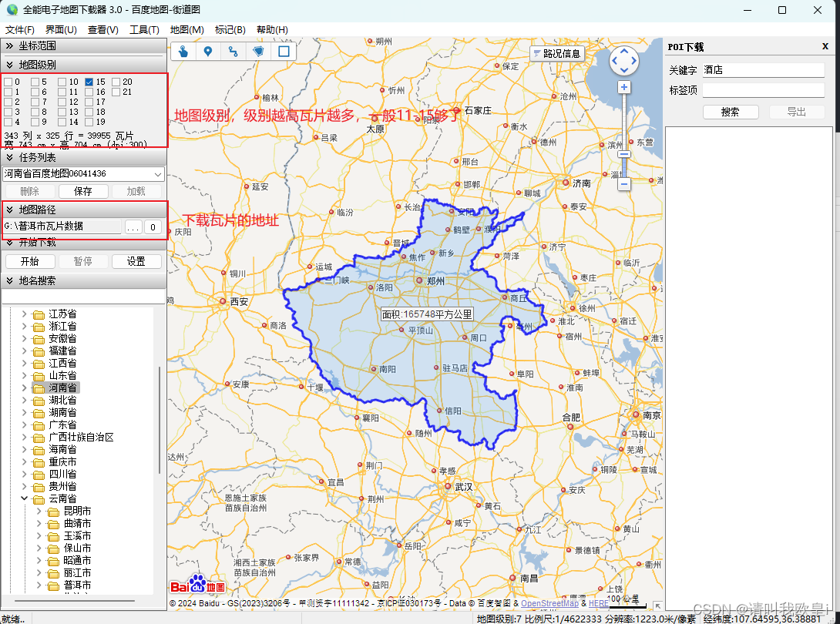This screenshot has width=840, height=624.
Task: Open download 设置 button
Action: (136, 261)
